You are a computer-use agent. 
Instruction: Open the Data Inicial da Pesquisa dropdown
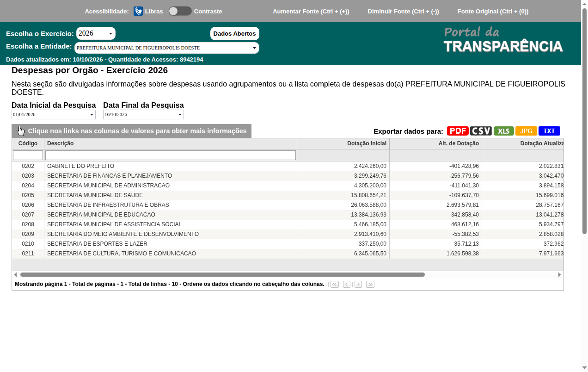coord(54,114)
